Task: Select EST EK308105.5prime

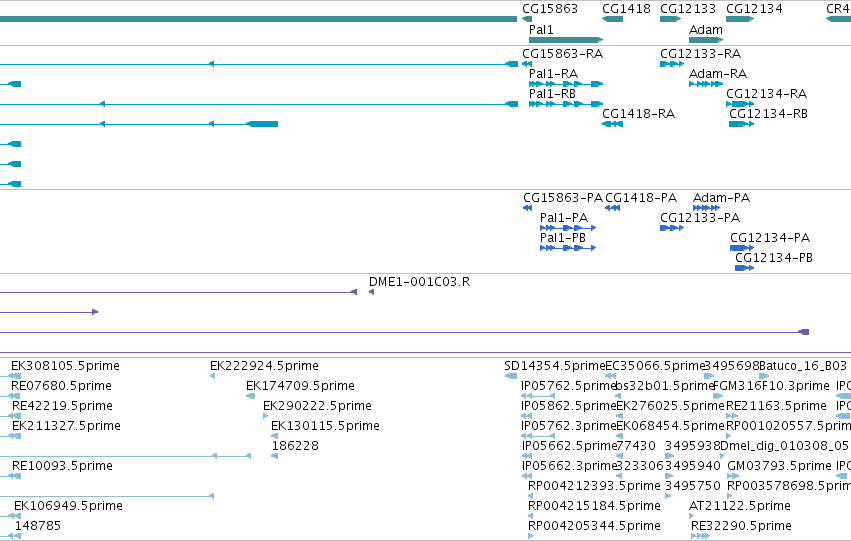Action: (65, 366)
